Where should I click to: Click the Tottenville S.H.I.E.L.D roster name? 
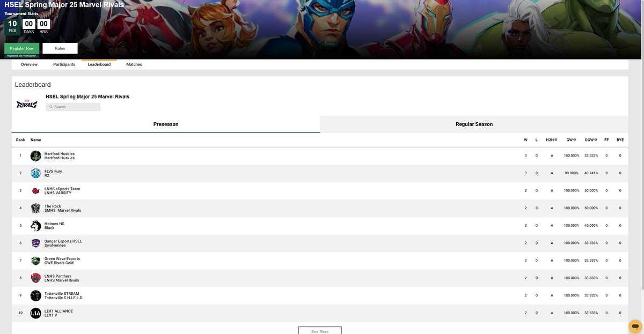(63, 298)
